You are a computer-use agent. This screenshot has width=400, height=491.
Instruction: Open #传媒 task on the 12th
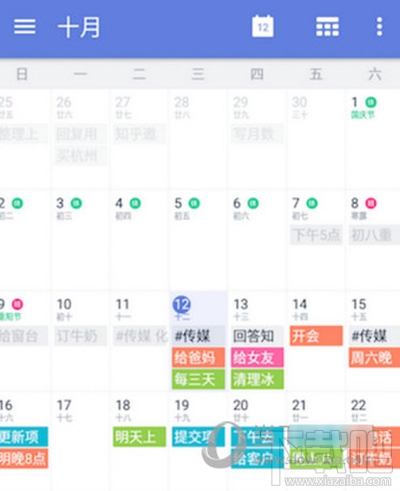point(198,336)
